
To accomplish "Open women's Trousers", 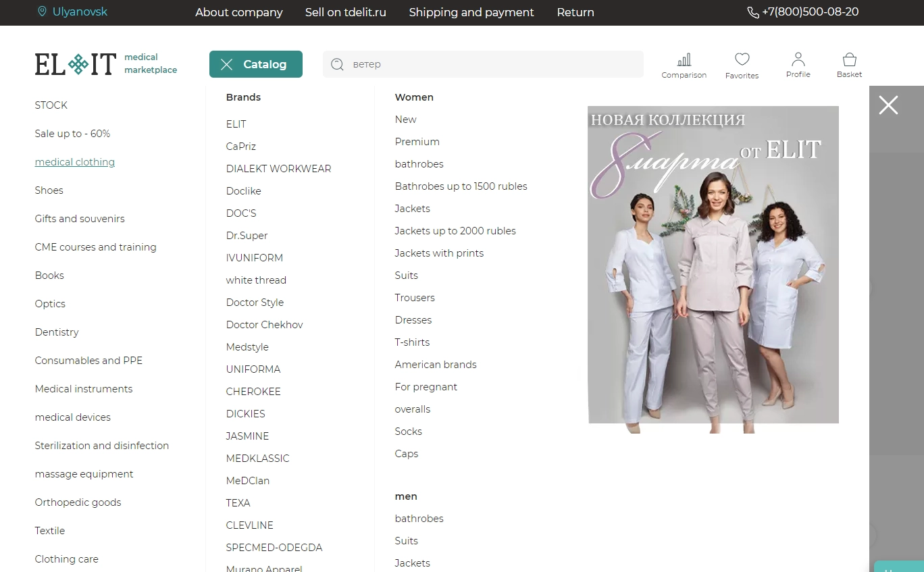I will (x=415, y=298).
